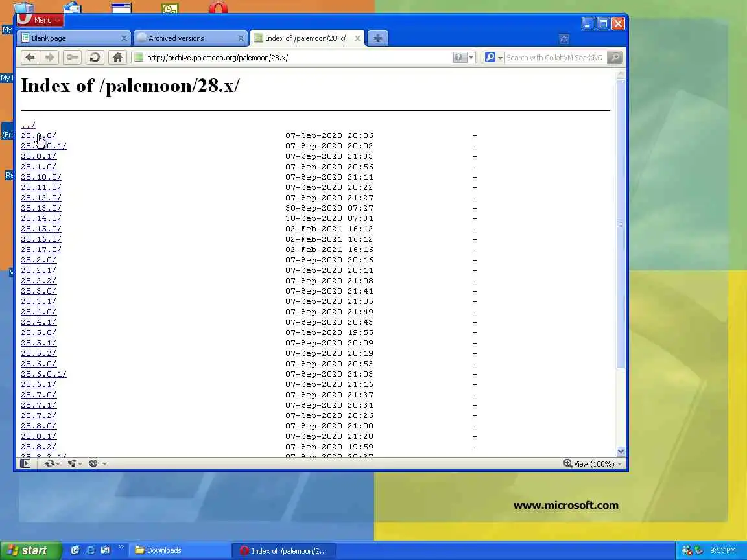Open the parent directory ../ link

pos(28,125)
